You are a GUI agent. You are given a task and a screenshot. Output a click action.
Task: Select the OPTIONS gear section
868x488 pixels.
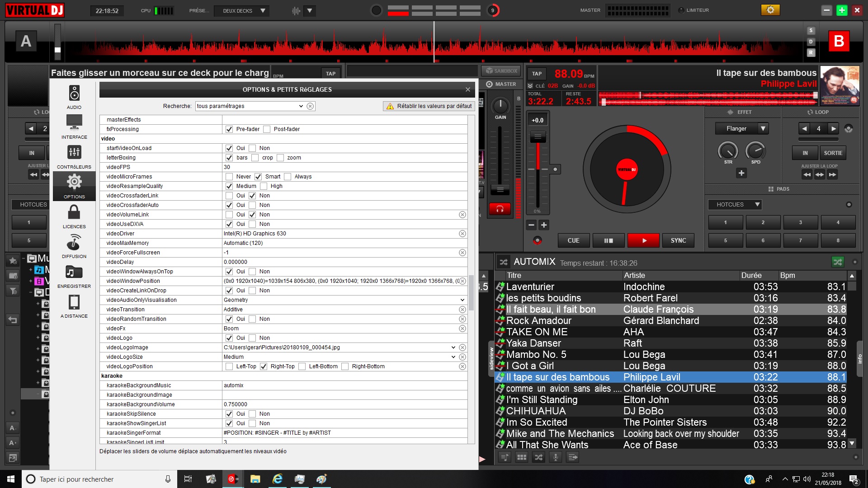coord(74,186)
